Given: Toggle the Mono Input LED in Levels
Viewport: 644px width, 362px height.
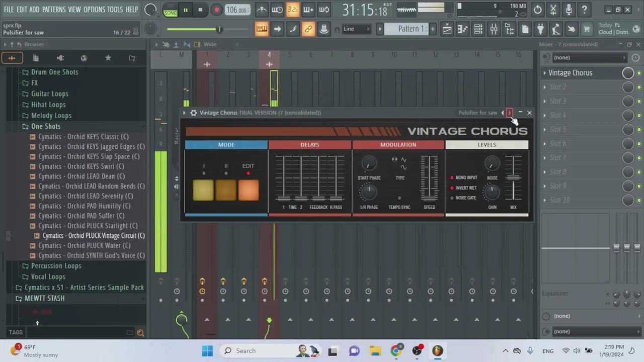Looking at the screenshot, I should point(452,178).
